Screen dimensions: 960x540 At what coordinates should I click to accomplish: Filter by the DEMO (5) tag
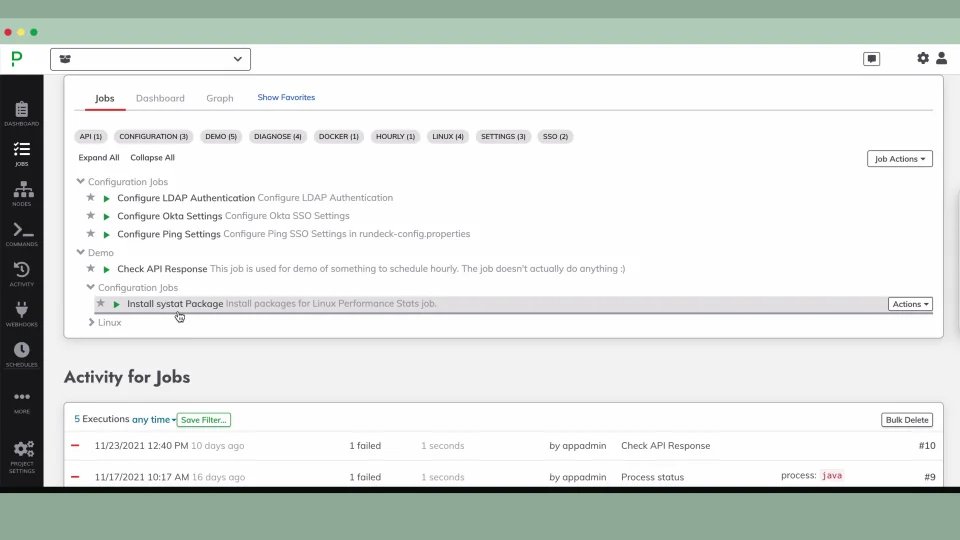[220, 137]
